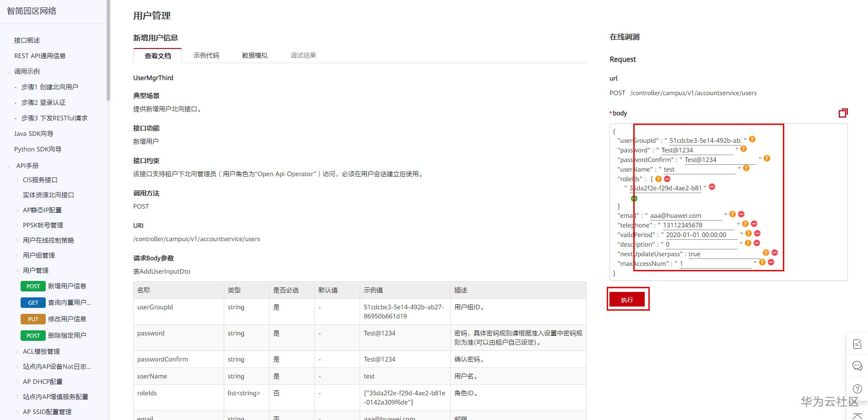
Task: Copy the request body with the copy icon
Action: [843, 113]
